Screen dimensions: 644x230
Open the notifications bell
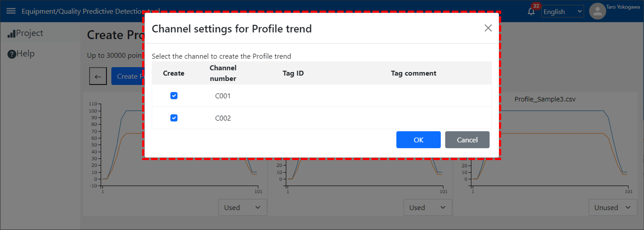pos(531,12)
